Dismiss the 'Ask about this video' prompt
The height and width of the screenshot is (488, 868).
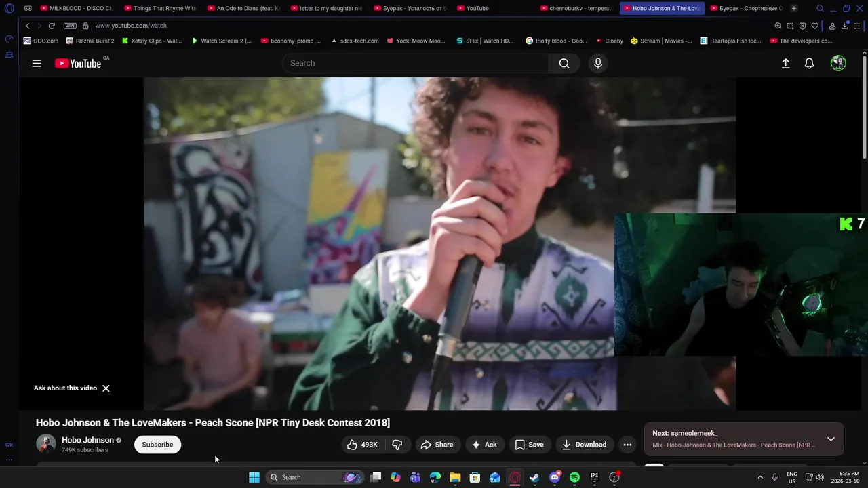(106, 388)
